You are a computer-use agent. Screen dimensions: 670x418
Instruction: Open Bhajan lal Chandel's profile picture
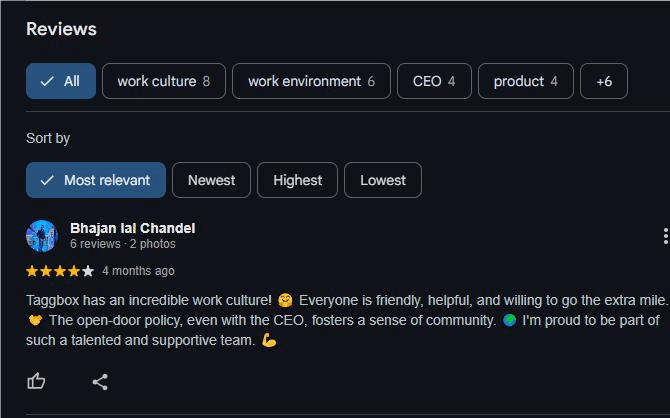42,236
